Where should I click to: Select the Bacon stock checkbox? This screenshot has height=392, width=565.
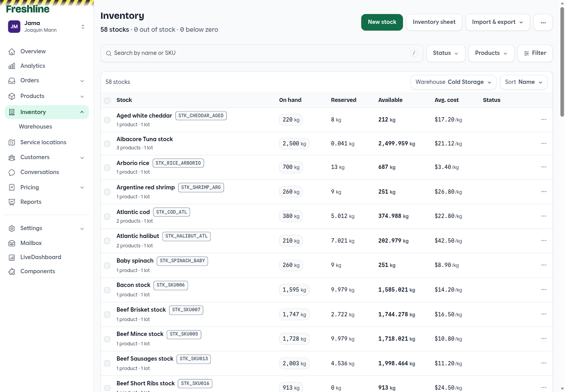click(x=107, y=290)
